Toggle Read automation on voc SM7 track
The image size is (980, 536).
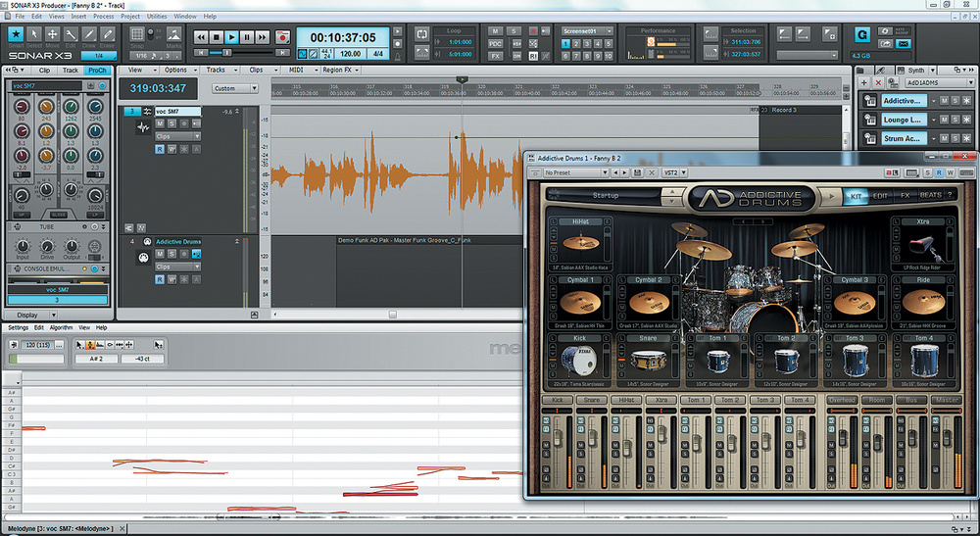click(x=160, y=149)
